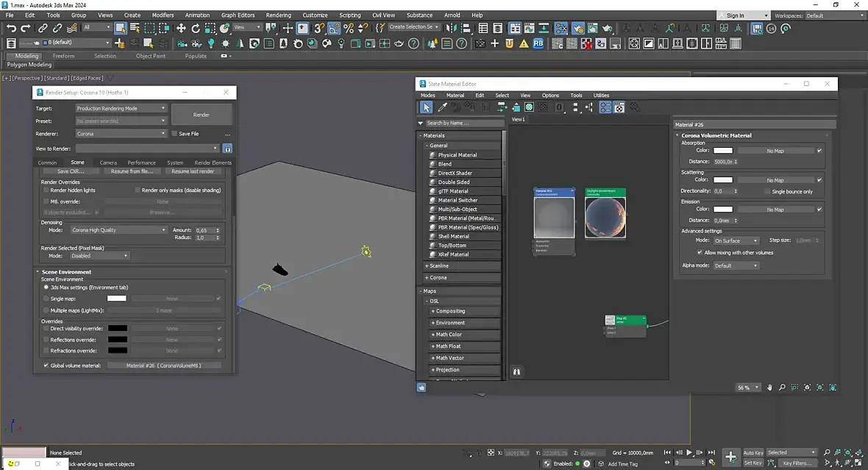Lock the View to Render selection
Image resolution: width=868 pixels, height=470 pixels.
coord(227,149)
